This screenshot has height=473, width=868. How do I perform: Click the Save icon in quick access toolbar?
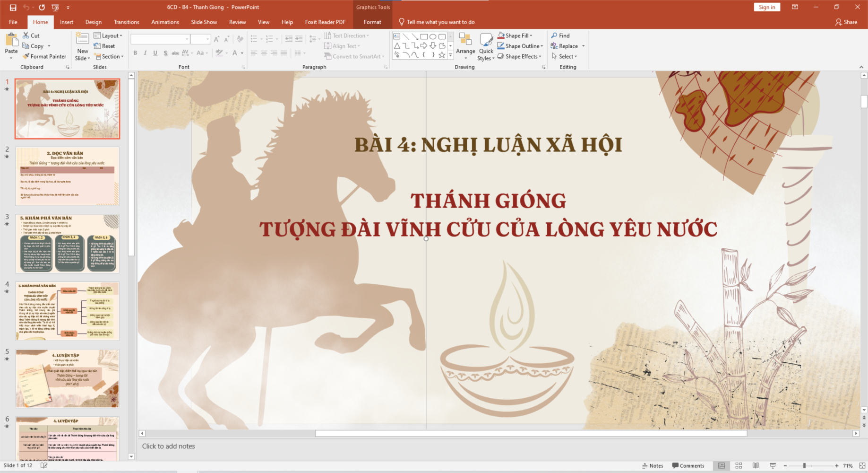tap(13, 8)
